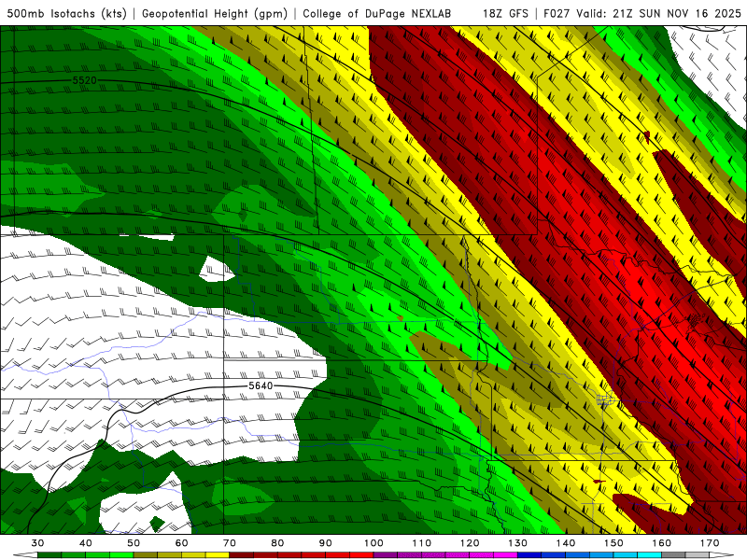Click the legend value 100
747x560 pixels.
[373, 543]
